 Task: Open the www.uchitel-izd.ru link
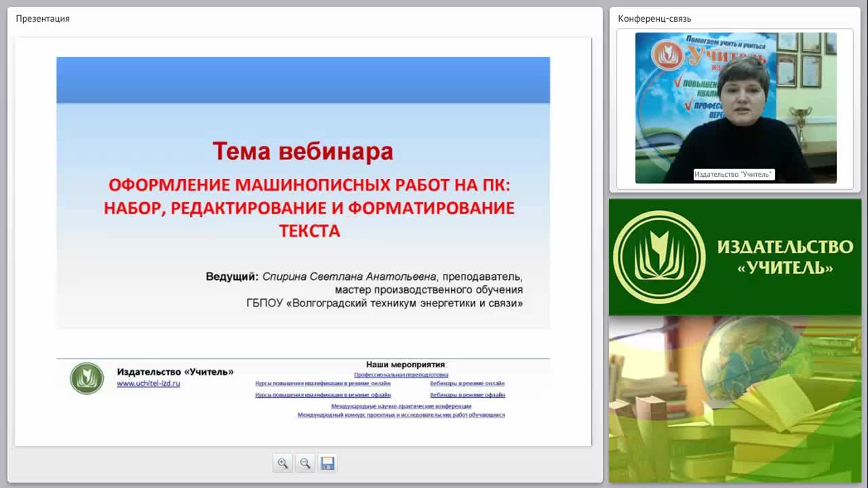149,384
